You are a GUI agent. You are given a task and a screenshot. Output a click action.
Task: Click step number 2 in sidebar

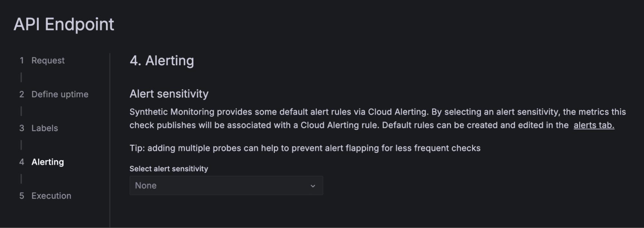(21, 94)
